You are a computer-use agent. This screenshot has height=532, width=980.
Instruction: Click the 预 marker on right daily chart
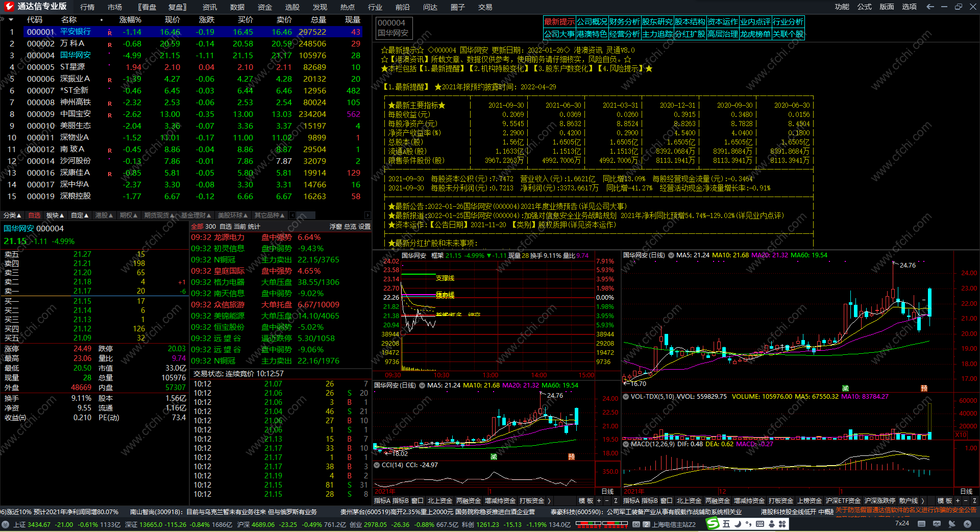pos(924,389)
